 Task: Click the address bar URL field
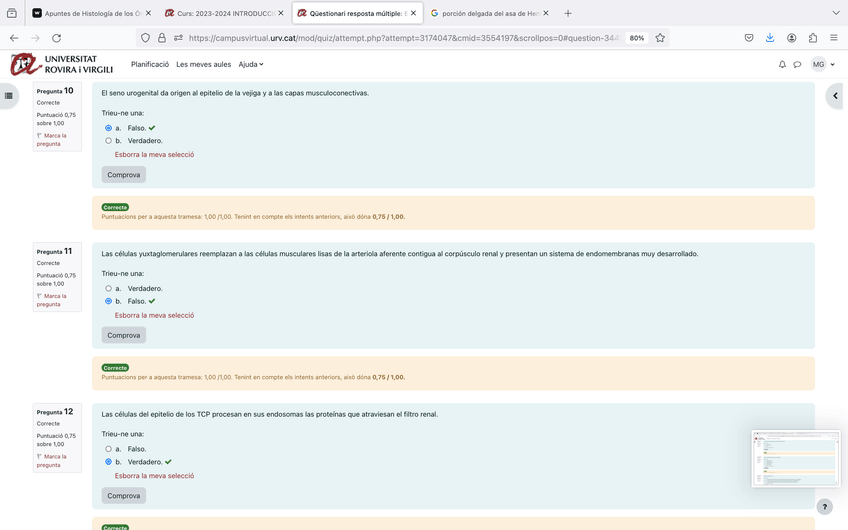click(403, 38)
